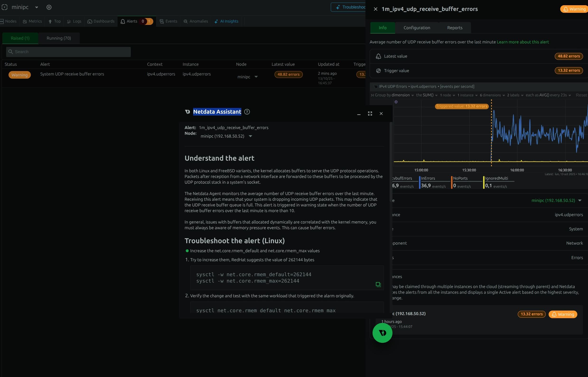Click the help icon beside Netdata Assistant
This screenshot has height=377, width=588.
pos(247,112)
